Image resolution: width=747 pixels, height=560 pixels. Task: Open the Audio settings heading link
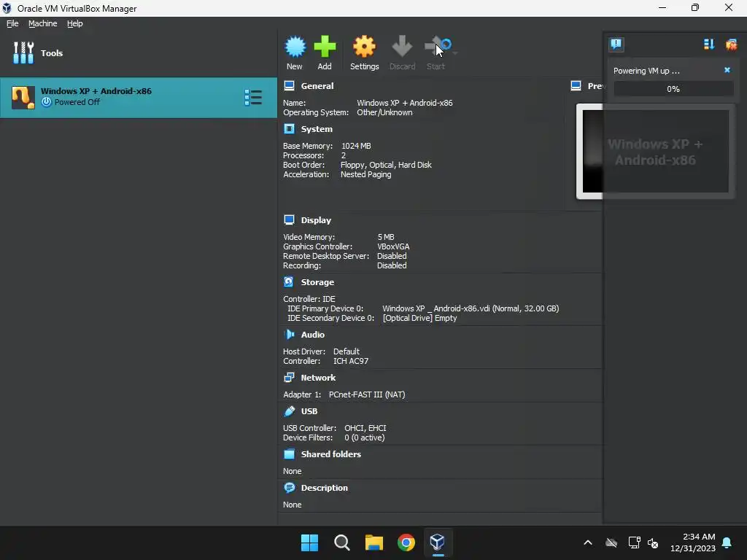point(312,334)
